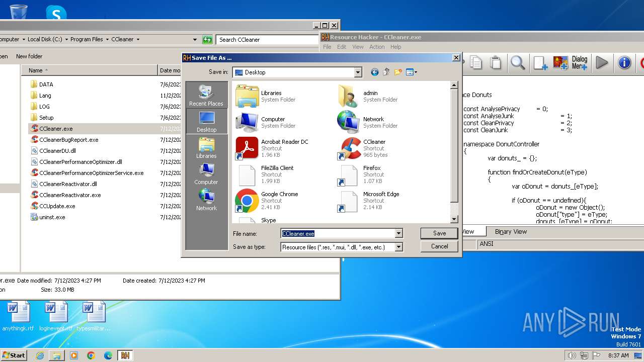Click the Dialog Menu insert icon
This screenshot has height=362, width=644.
(580, 62)
